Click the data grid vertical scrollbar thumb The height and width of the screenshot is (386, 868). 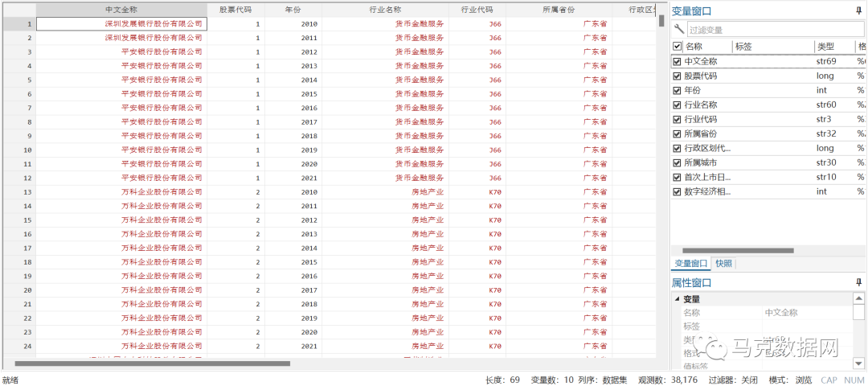click(661, 20)
